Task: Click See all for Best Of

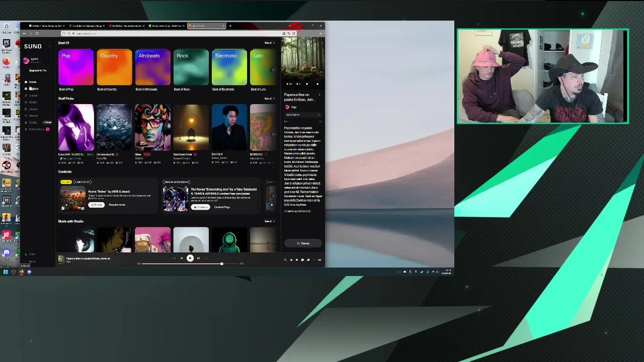Action: 269,43
